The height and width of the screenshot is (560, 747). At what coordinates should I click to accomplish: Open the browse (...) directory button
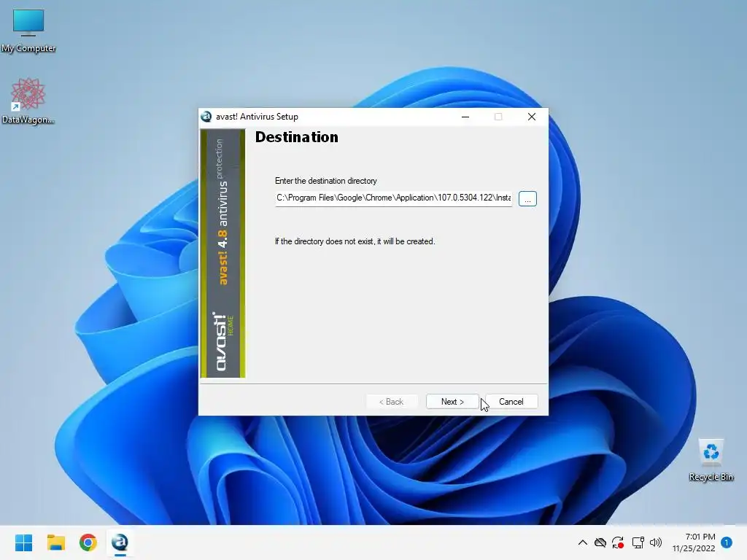coord(527,198)
